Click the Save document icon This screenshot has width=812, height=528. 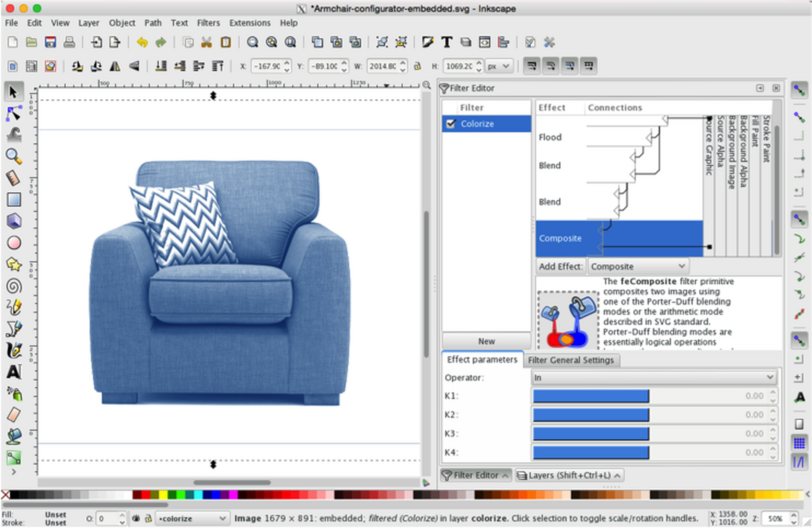pyautogui.click(x=51, y=42)
